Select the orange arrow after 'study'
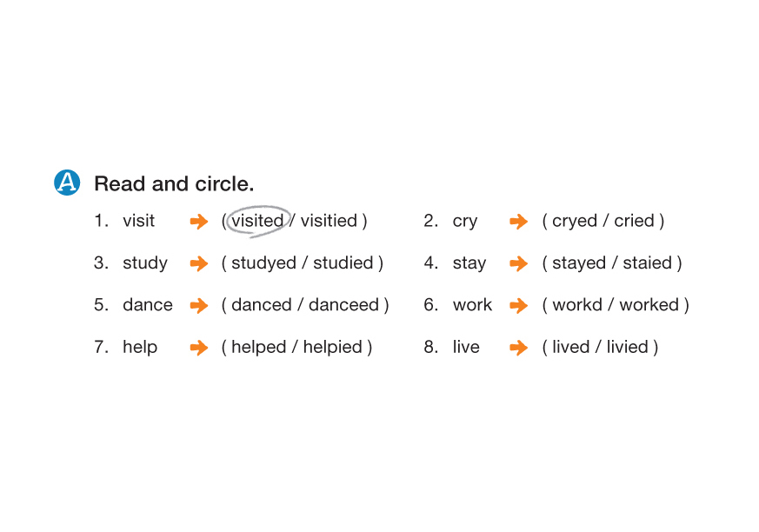The height and width of the screenshot is (532, 759). click(x=199, y=263)
